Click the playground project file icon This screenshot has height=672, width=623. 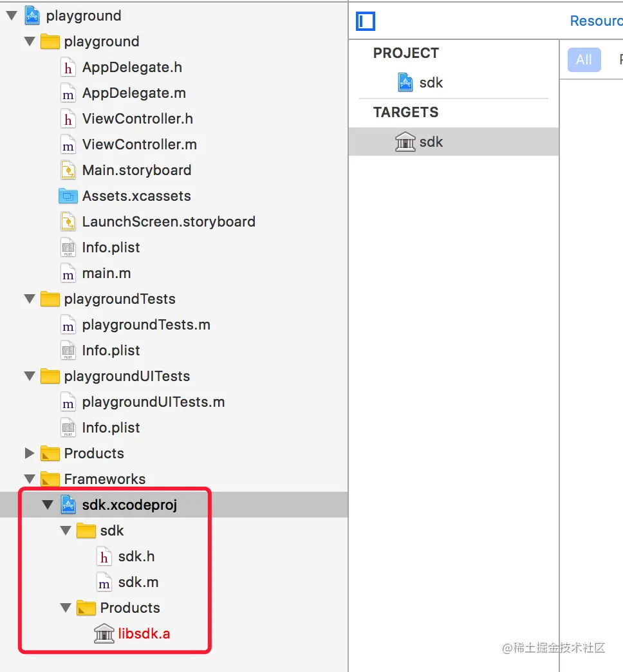[x=32, y=16]
